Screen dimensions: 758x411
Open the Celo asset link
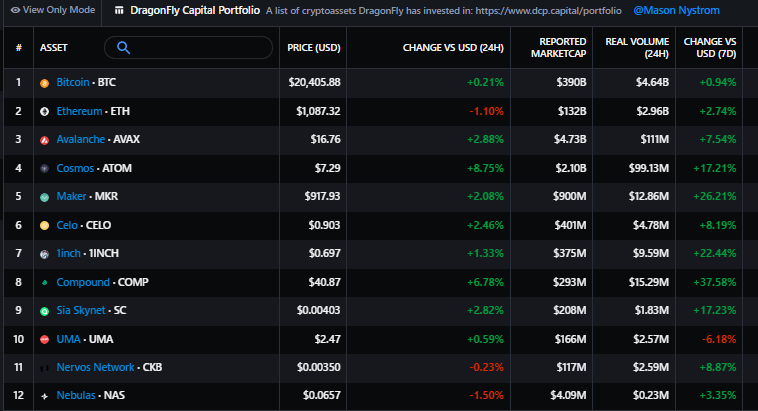point(67,225)
